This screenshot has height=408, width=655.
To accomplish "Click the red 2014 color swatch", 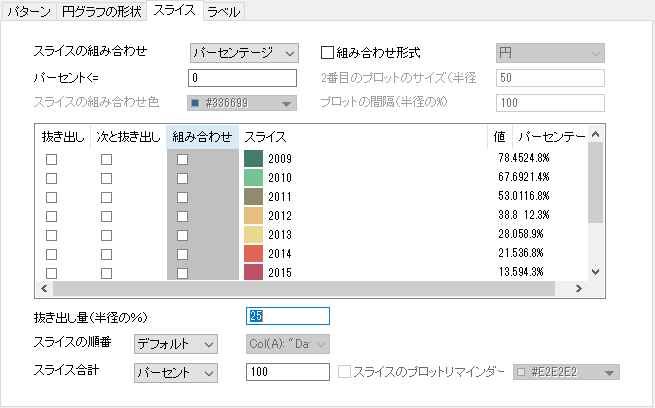I will point(253,253).
